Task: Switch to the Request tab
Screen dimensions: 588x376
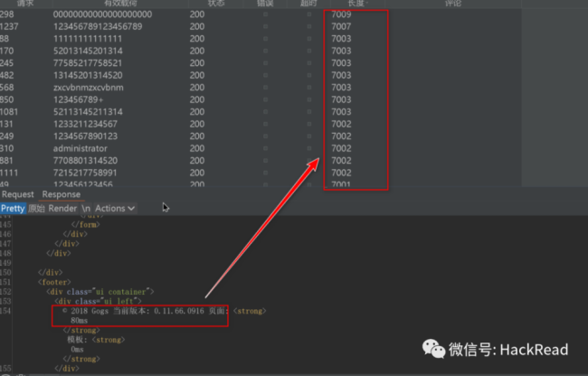Action: pos(17,194)
